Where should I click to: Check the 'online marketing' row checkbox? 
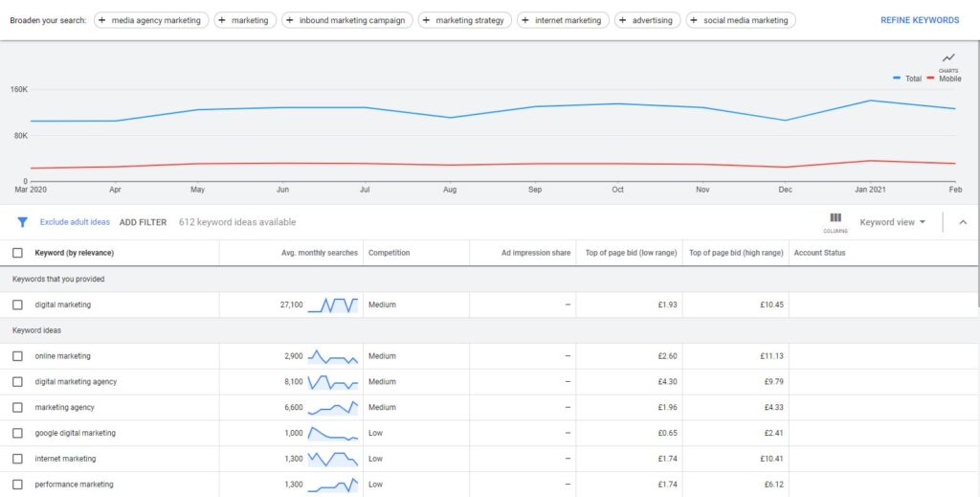pyautogui.click(x=17, y=355)
